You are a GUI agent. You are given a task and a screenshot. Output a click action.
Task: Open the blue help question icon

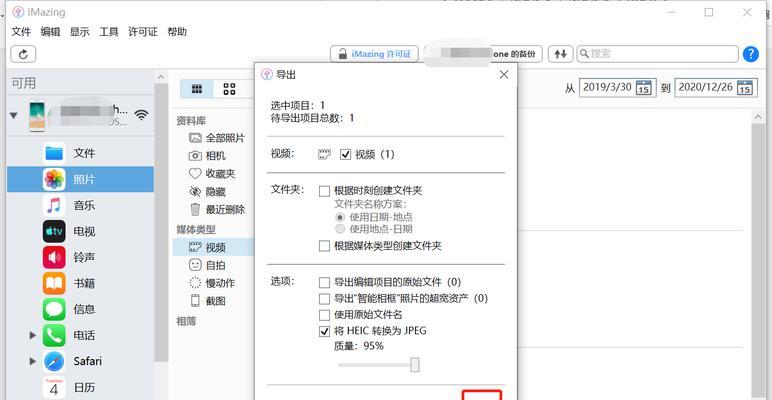click(x=750, y=54)
